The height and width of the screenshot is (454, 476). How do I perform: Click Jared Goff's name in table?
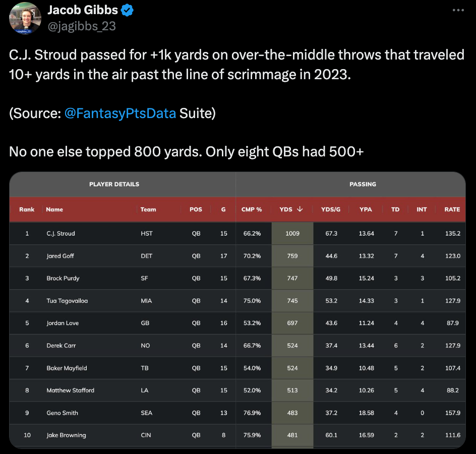coord(60,256)
